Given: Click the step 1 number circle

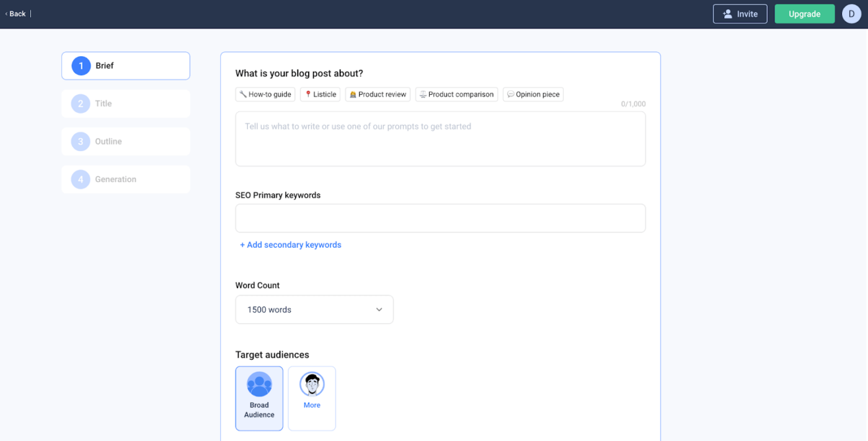Looking at the screenshot, I should pyautogui.click(x=81, y=66).
